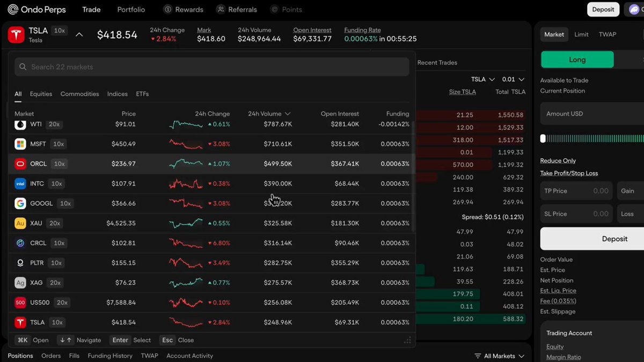
Task: Select the ETFs filter tab
Action: [142, 94]
